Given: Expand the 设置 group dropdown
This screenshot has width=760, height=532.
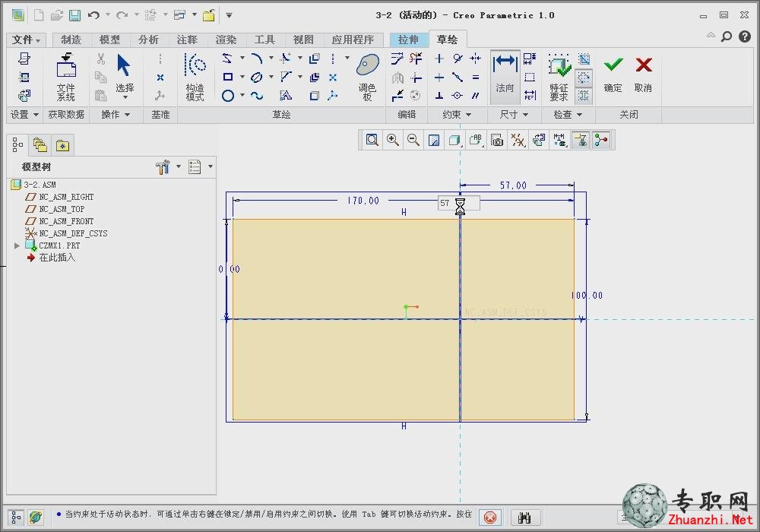Looking at the screenshot, I should 24,115.
